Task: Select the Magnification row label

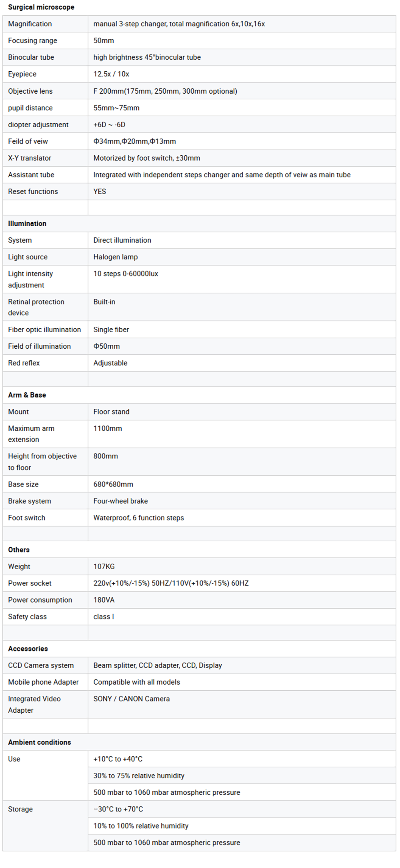Action: (30, 24)
